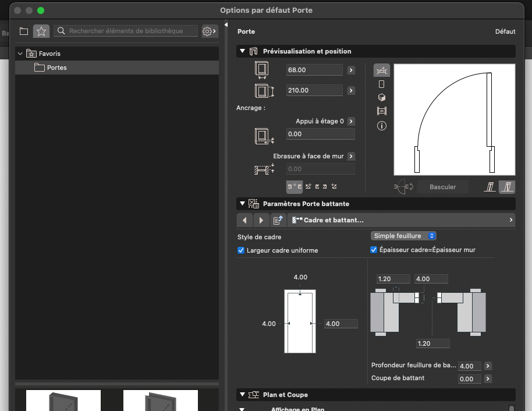Expand the Appui à étage 0 menu
Screen dimensions: 532x411
point(351,121)
